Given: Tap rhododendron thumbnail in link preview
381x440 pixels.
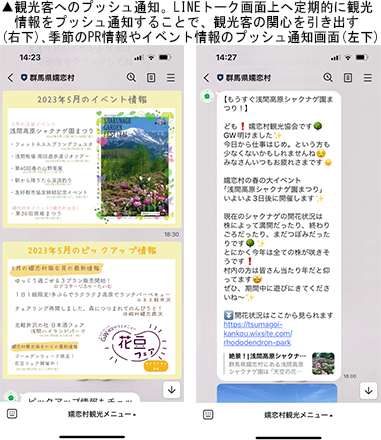Looking at the screenshot, I should click(x=323, y=364).
